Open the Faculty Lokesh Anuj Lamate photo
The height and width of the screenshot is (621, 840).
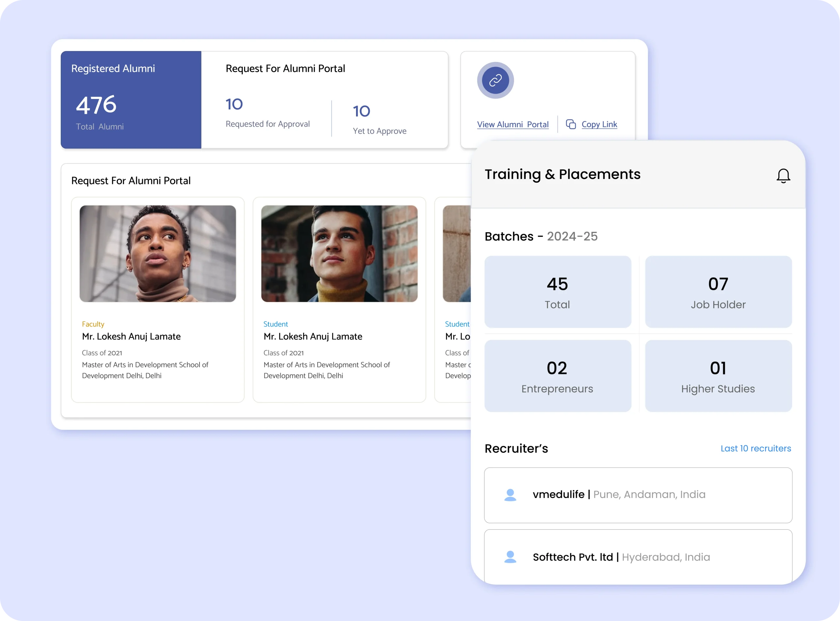pos(157,253)
